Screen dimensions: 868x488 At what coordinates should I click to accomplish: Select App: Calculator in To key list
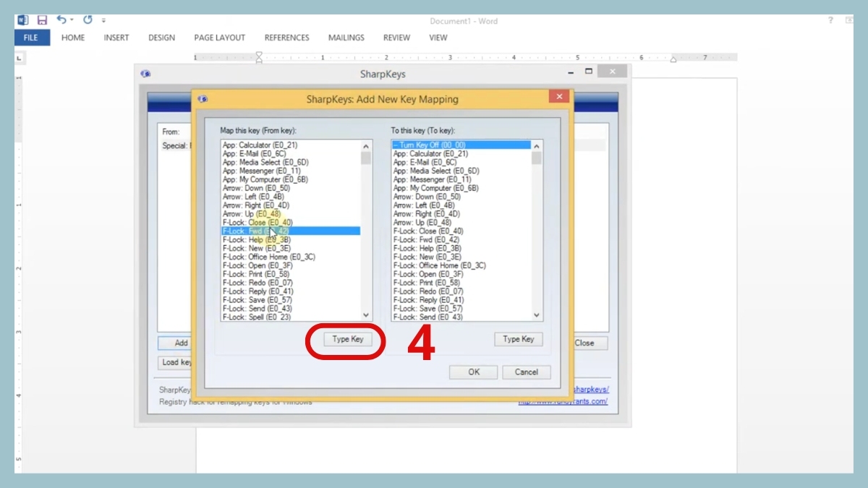click(x=461, y=154)
